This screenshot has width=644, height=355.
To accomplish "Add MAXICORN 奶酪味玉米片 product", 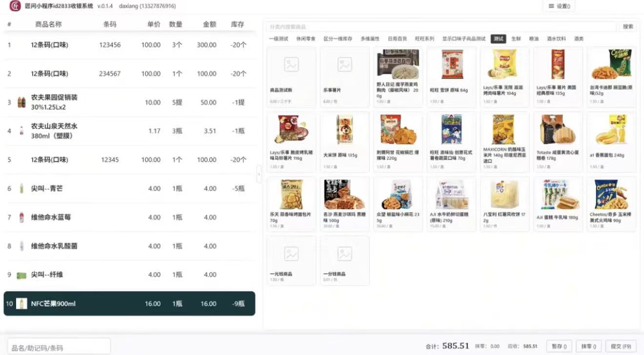I will point(504,142).
